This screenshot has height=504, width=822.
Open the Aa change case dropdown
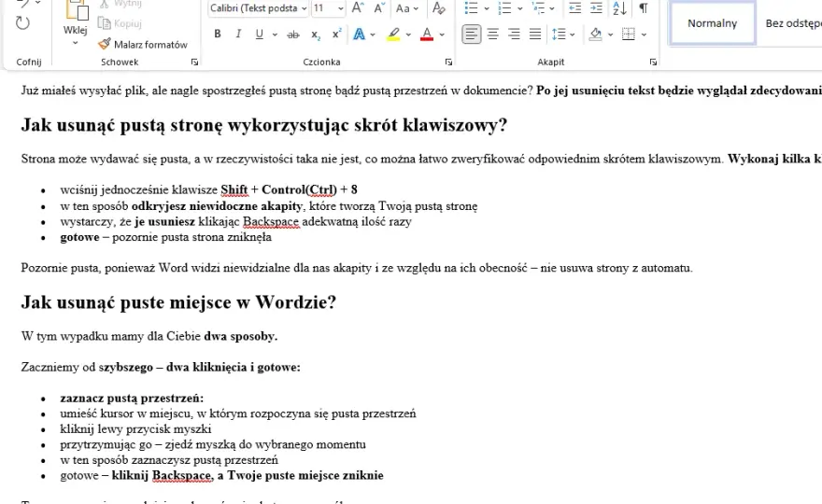coord(407,8)
